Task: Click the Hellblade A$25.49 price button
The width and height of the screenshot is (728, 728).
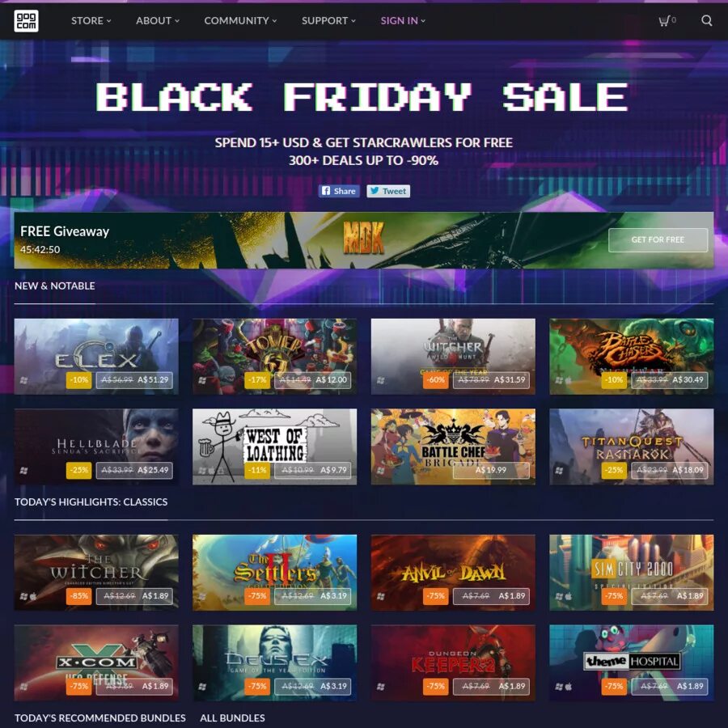Action: 134,470
